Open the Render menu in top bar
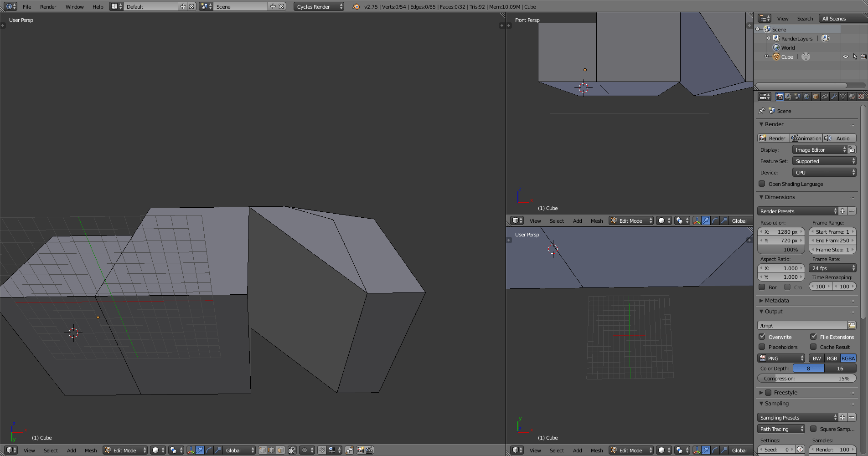The width and height of the screenshot is (868, 456). pyautogui.click(x=48, y=6)
